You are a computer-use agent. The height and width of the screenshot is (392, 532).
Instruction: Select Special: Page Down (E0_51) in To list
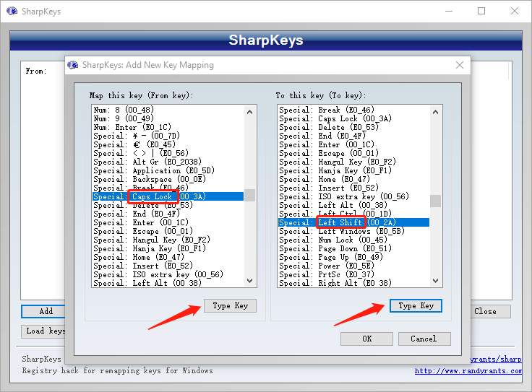(x=354, y=248)
